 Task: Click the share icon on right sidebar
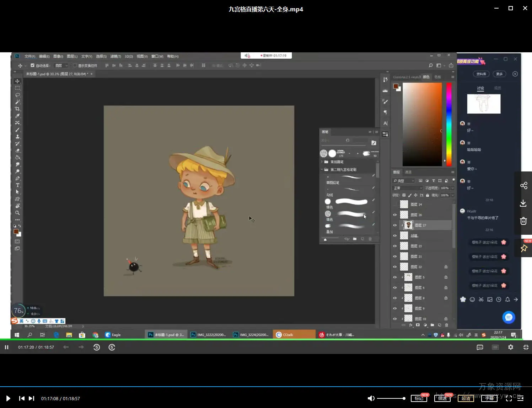click(523, 185)
